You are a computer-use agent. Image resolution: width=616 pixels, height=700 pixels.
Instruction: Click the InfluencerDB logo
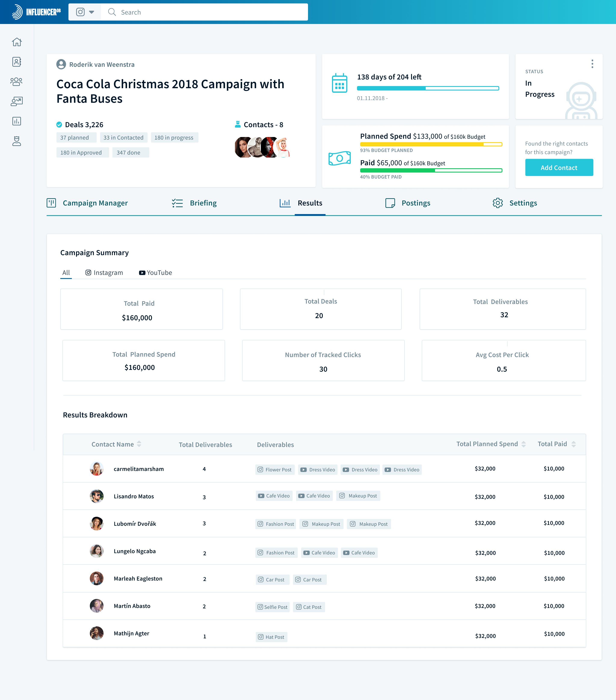click(x=36, y=12)
